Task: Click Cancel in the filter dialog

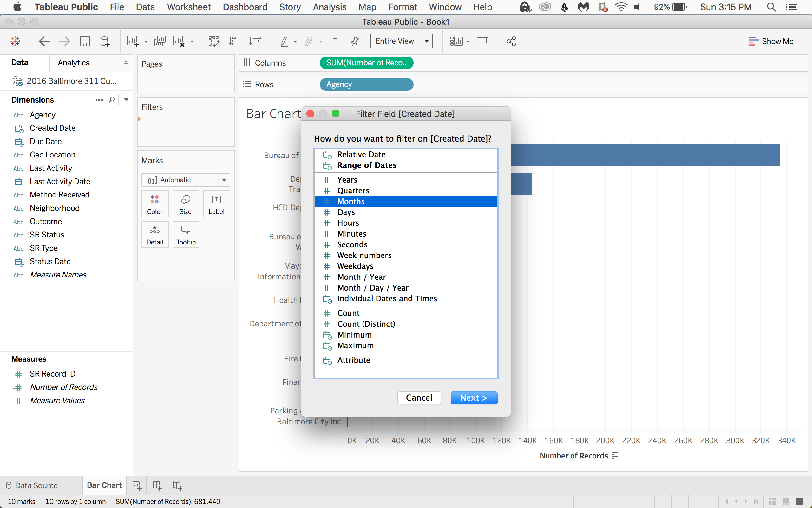Action: (x=419, y=398)
